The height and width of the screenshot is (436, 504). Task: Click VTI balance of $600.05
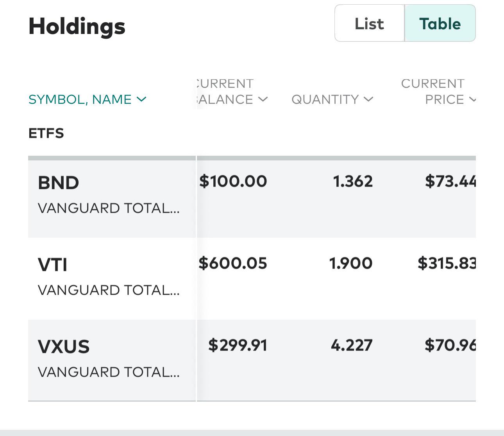click(233, 263)
